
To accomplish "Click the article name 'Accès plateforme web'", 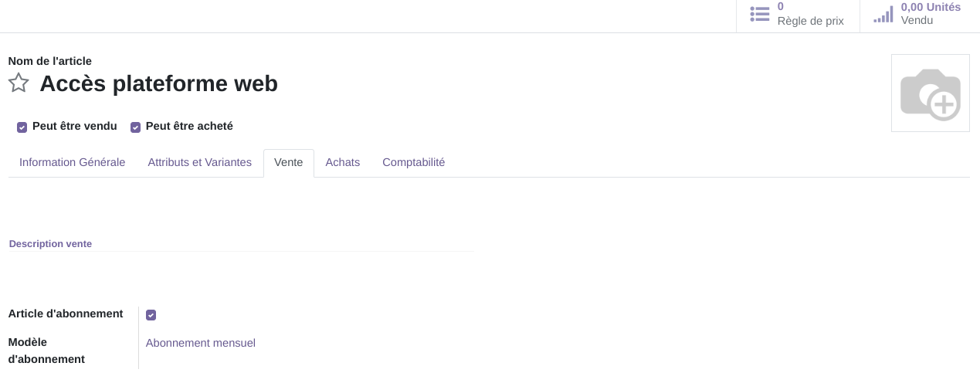I will click(x=159, y=83).
